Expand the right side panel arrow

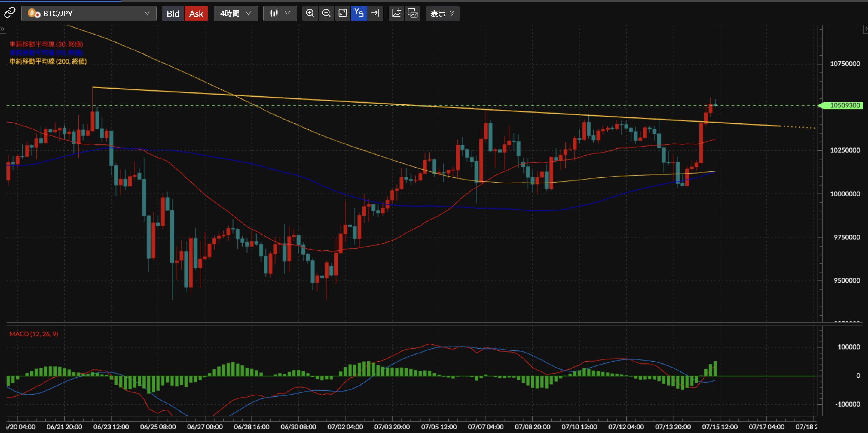[x=866, y=29]
